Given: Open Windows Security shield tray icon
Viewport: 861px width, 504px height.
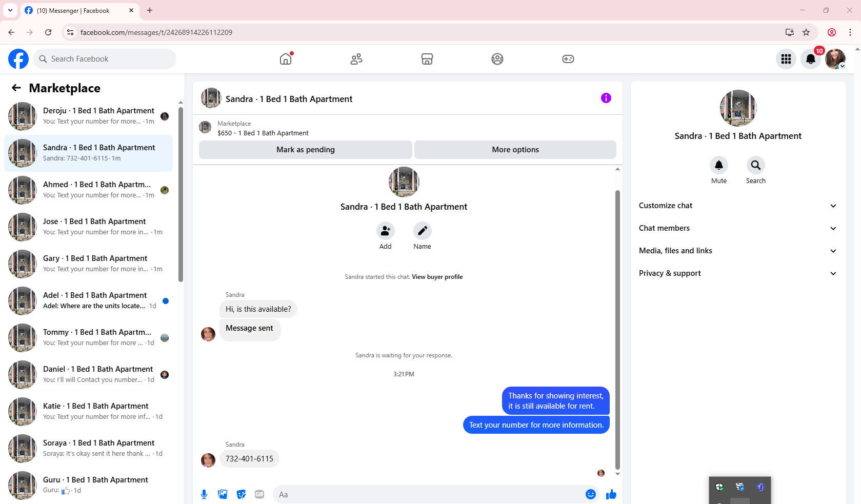Looking at the screenshot, I should point(719,487).
